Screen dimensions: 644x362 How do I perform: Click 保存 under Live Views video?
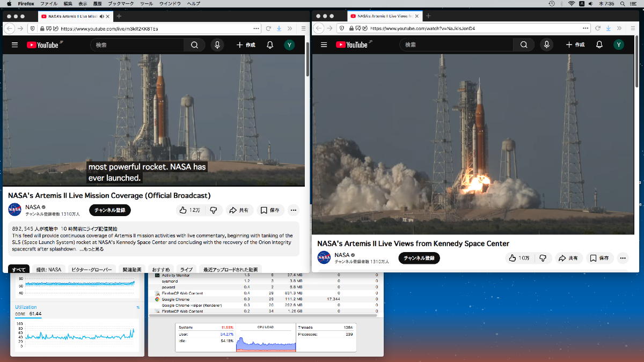pyautogui.click(x=599, y=258)
